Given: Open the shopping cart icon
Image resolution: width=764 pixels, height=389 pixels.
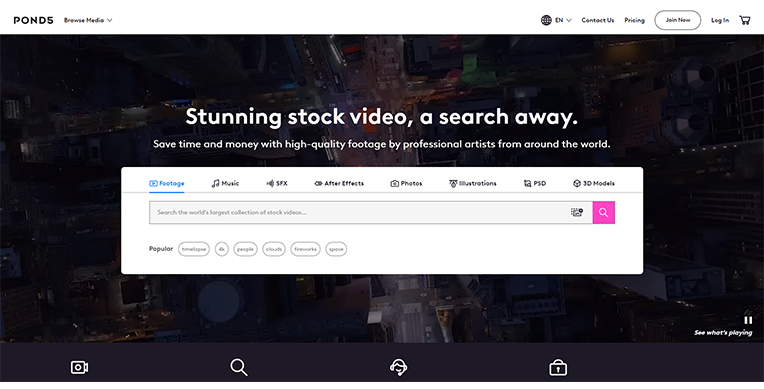Looking at the screenshot, I should coord(745,20).
